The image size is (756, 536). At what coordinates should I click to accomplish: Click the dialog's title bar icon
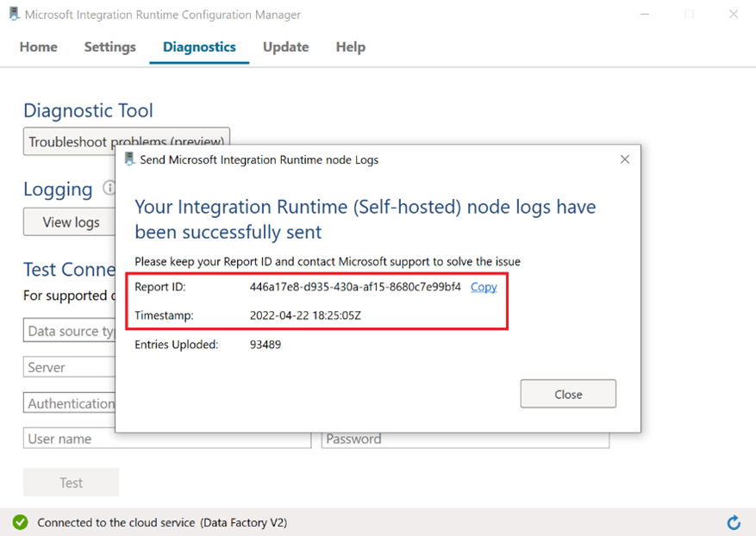tap(129, 159)
